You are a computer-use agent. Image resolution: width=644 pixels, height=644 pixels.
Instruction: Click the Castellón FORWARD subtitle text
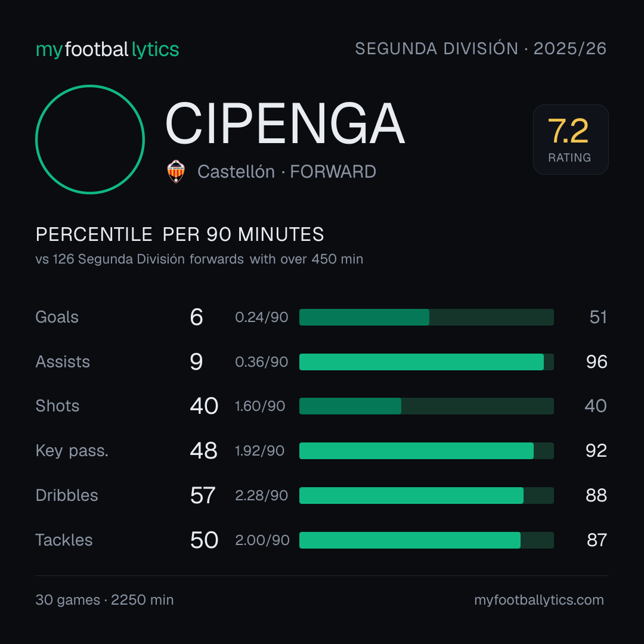coord(287,172)
